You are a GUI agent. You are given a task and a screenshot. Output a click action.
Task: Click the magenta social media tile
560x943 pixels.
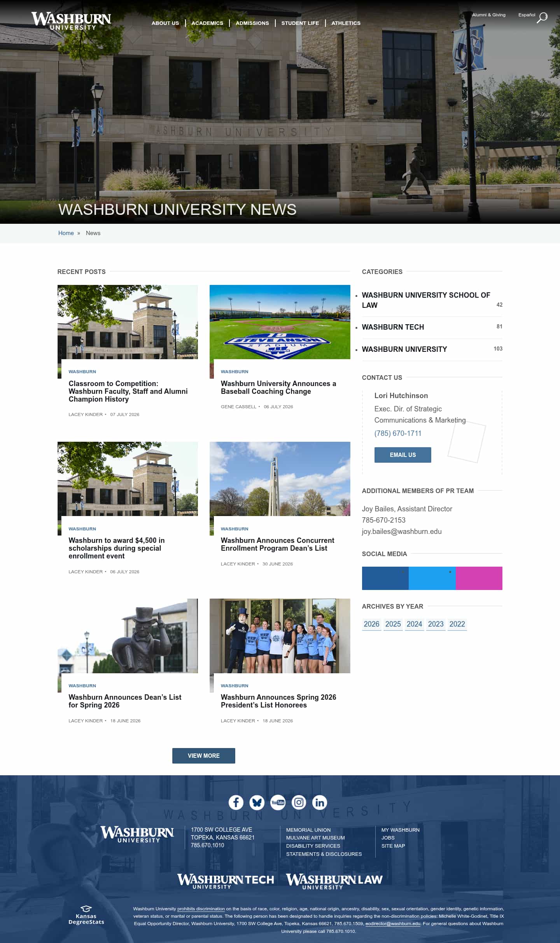479,578
